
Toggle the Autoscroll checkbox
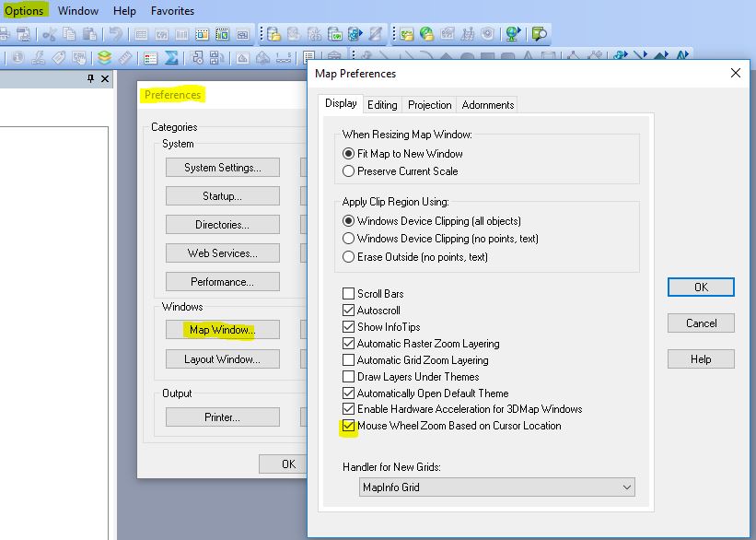[348, 311]
